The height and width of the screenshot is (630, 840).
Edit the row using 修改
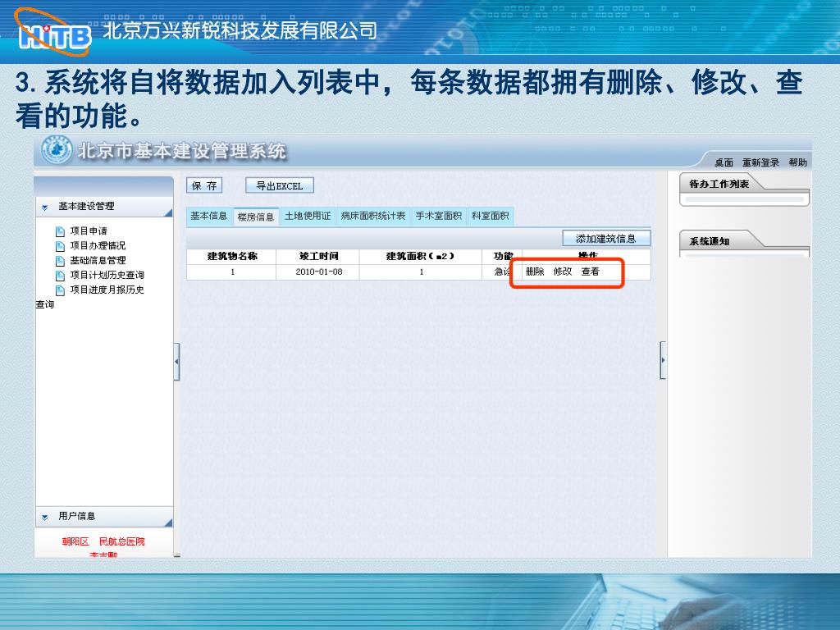pos(563,272)
